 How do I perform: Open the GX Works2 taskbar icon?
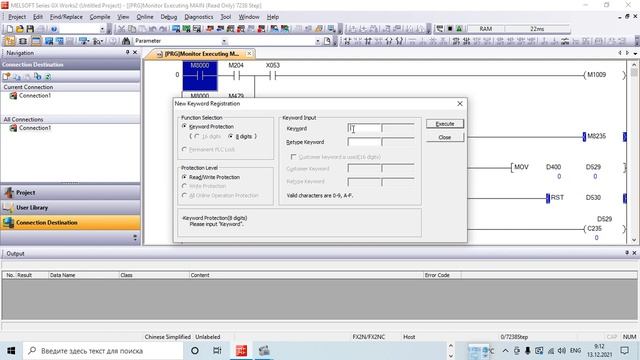pyautogui.click(x=241, y=351)
